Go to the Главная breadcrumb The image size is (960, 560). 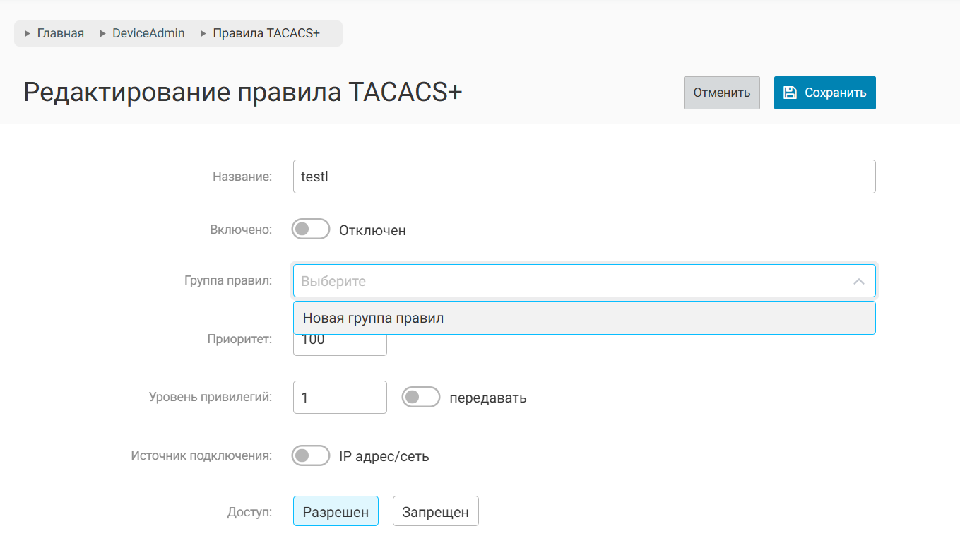(60, 33)
